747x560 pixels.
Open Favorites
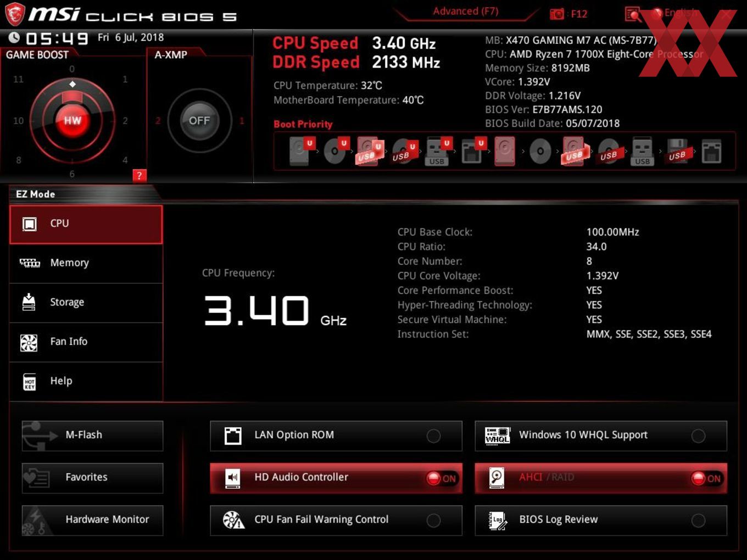click(x=92, y=478)
